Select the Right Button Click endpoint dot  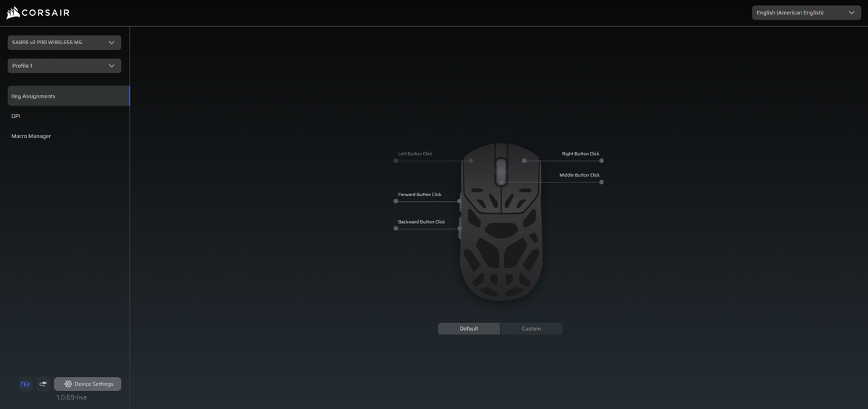(x=601, y=161)
